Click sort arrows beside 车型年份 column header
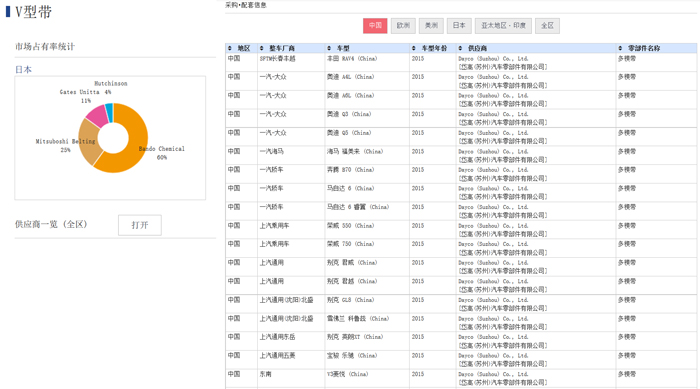Viewport: 700px width, 389px height. [x=414, y=48]
